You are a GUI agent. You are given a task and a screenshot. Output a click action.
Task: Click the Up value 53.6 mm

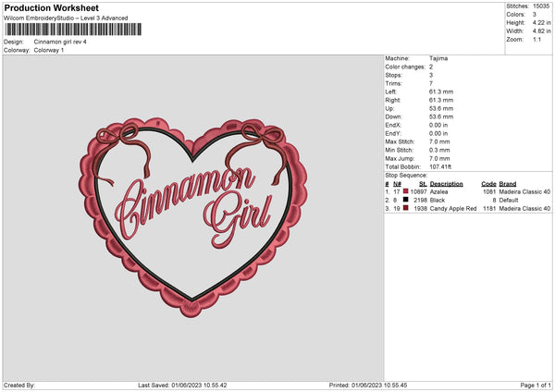441,108
